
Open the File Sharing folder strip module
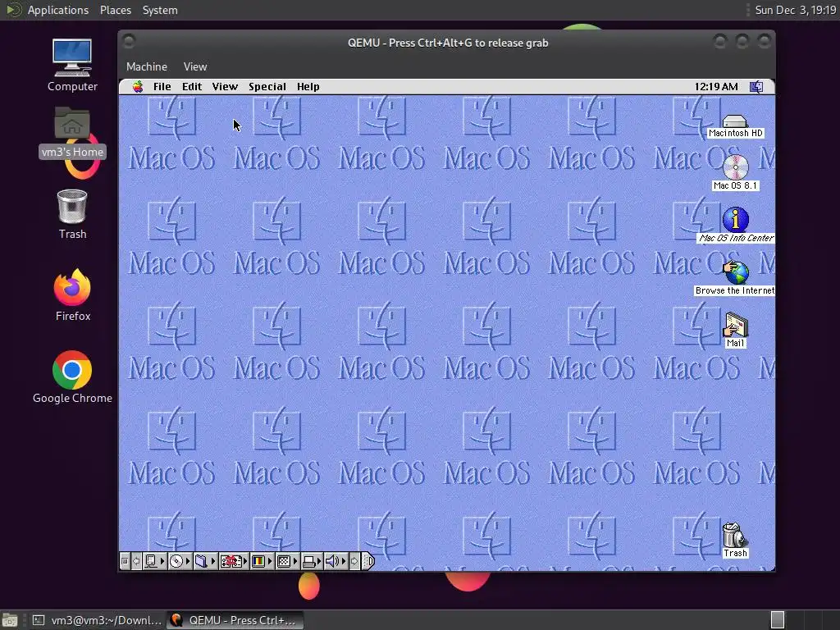[x=204, y=561]
